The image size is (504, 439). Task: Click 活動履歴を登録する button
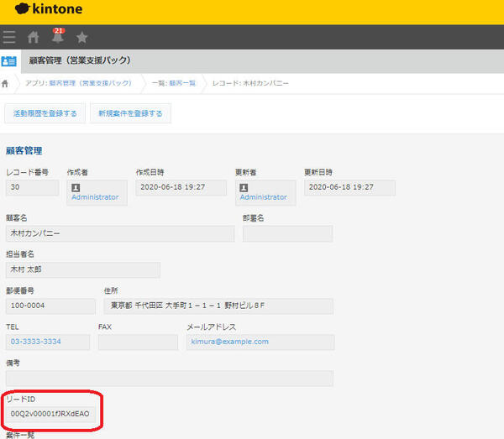(45, 113)
